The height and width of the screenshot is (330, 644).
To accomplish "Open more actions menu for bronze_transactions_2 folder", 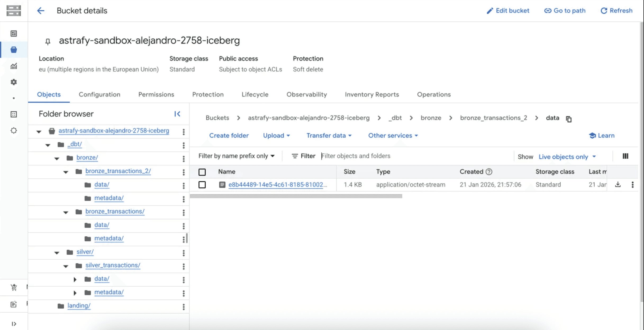I will tap(184, 172).
